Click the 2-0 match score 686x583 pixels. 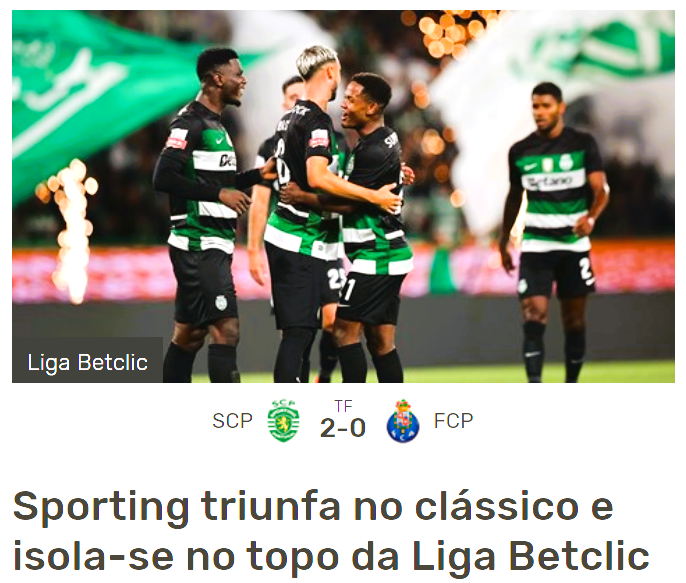pos(343,428)
